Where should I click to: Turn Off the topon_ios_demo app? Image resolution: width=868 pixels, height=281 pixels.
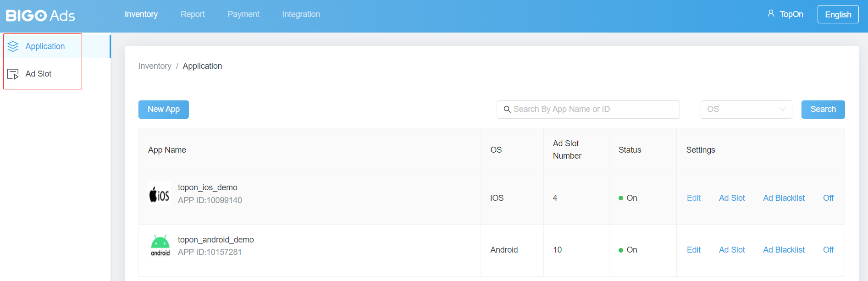pyautogui.click(x=828, y=198)
